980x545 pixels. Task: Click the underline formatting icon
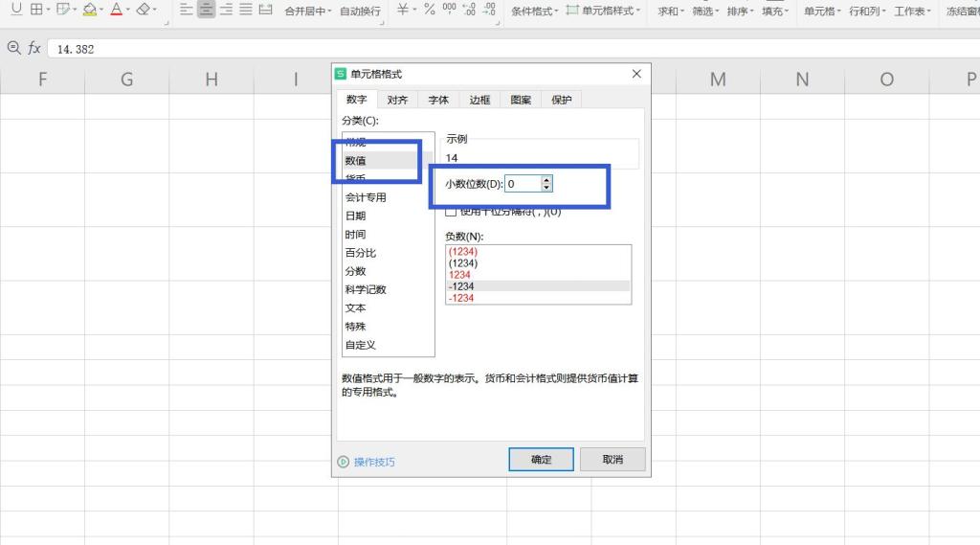tap(15, 10)
